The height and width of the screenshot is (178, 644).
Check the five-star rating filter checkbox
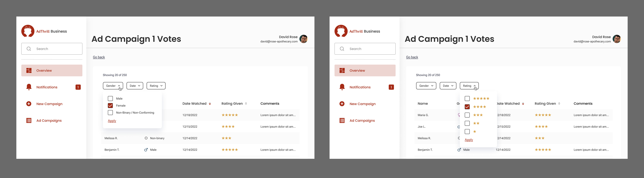click(467, 98)
